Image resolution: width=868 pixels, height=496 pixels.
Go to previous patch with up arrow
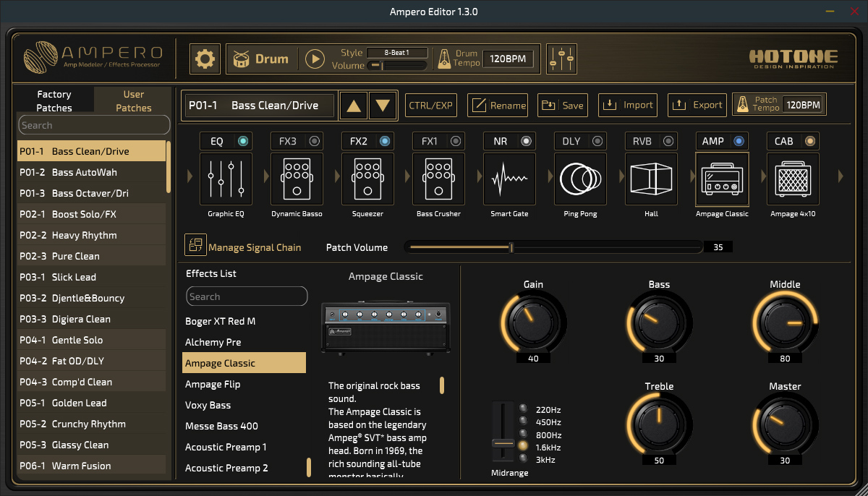tap(354, 106)
